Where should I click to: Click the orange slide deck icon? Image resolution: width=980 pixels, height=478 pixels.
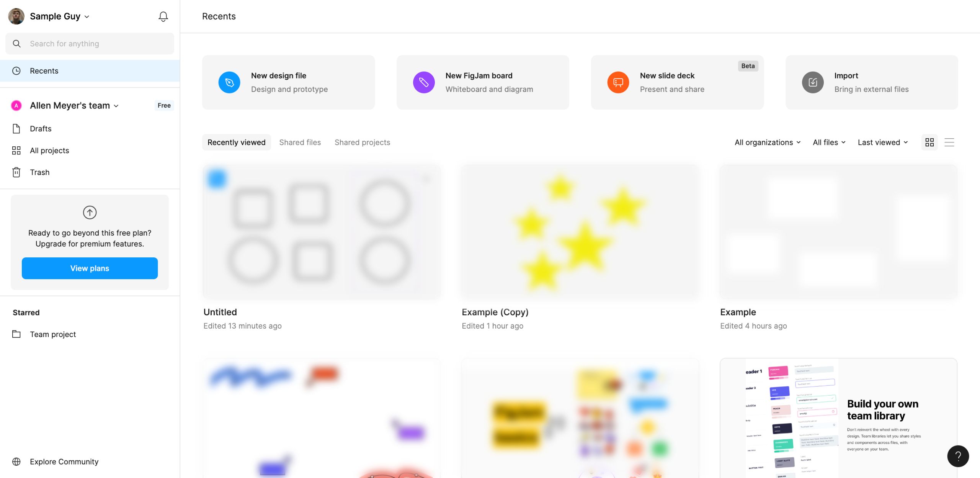(618, 82)
